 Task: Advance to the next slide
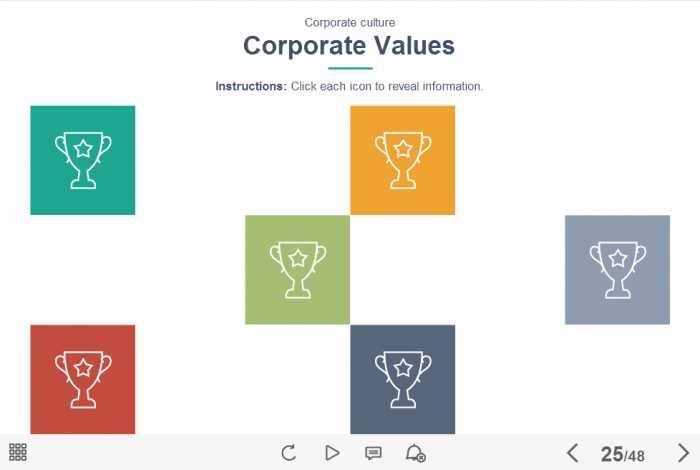(683, 453)
